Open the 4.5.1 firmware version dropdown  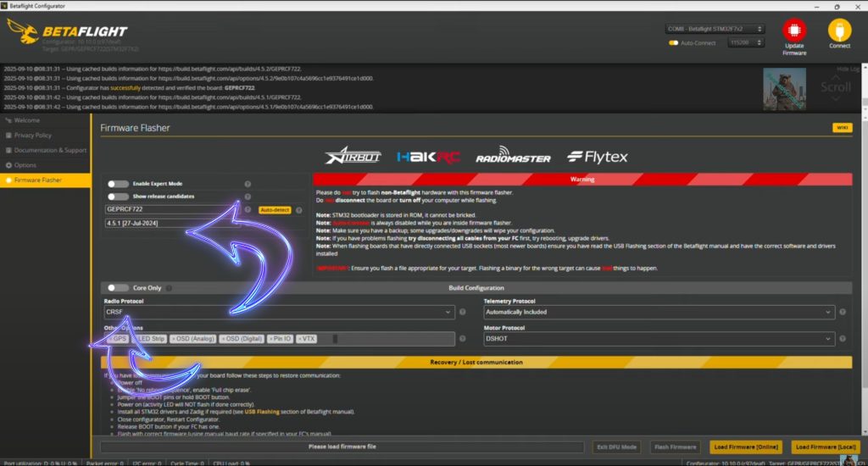[173, 223]
